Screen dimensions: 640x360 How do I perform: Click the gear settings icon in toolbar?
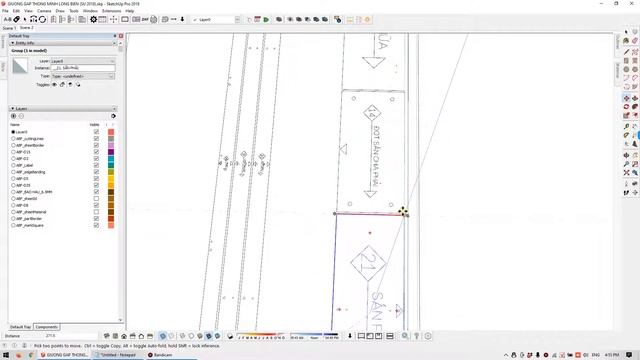(x=93, y=20)
